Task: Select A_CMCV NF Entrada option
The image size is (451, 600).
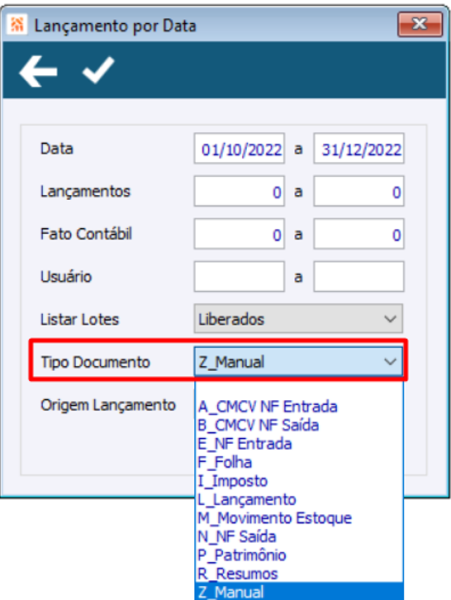Action: click(299, 407)
